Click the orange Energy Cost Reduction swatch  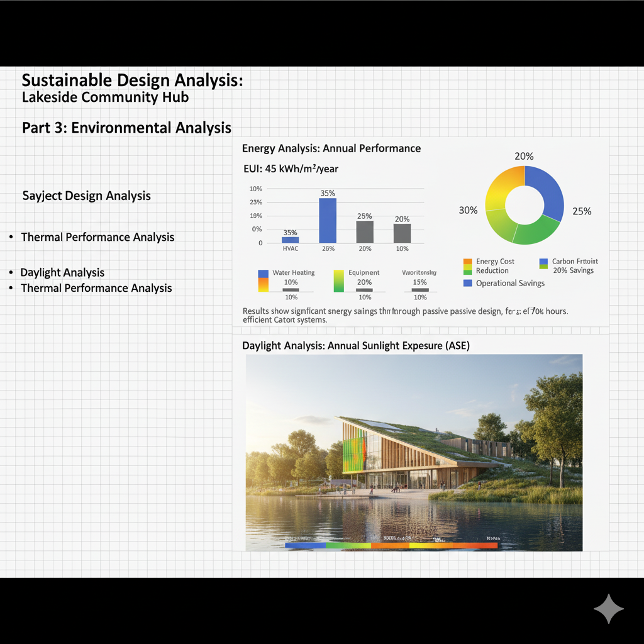click(467, 262)
